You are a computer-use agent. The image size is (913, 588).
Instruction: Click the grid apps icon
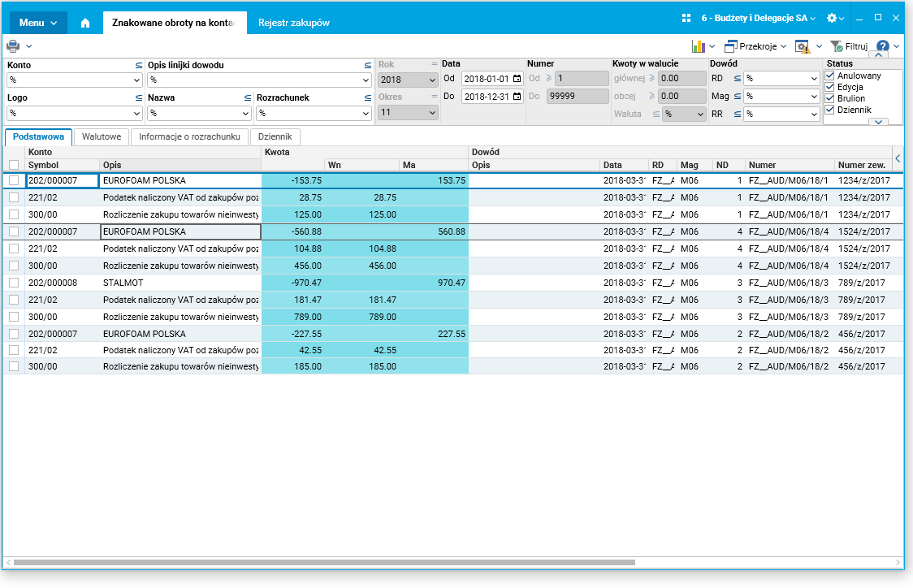point(686,18)
